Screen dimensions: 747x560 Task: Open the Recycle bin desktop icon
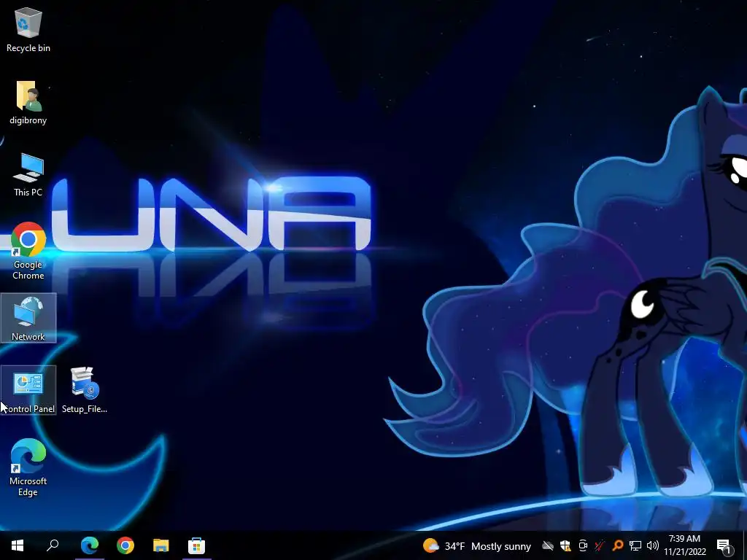click(x=28, y=29)
